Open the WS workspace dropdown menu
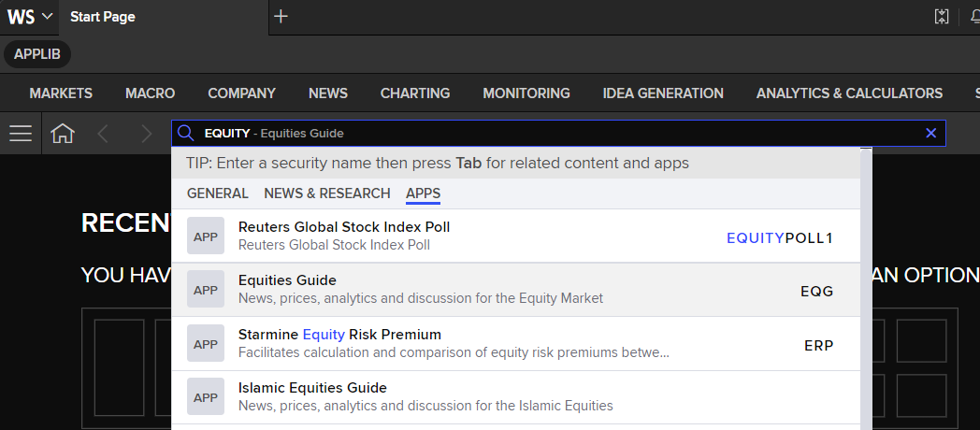The width and height of the screenshot is (980, 430). 30,17
